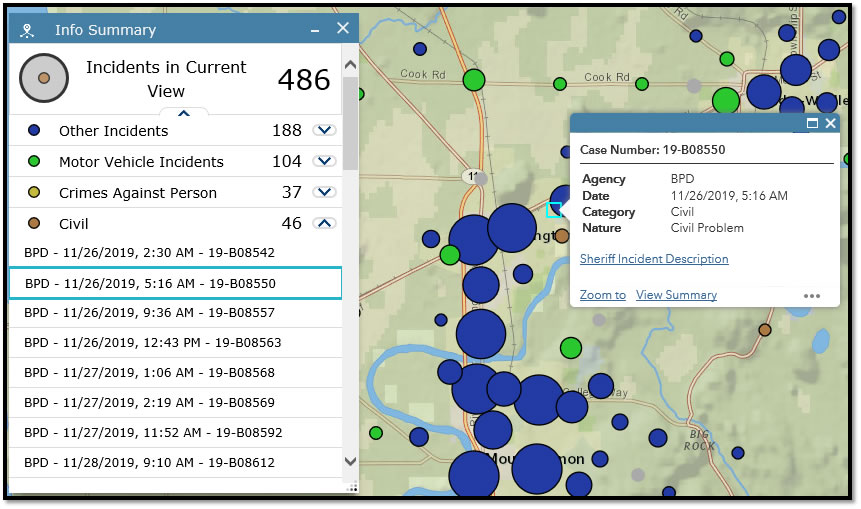Click the brown Civil marker on the east road
Image resolution: width=861 pixels, height=509 pixels.
click(x=765, y=330)
